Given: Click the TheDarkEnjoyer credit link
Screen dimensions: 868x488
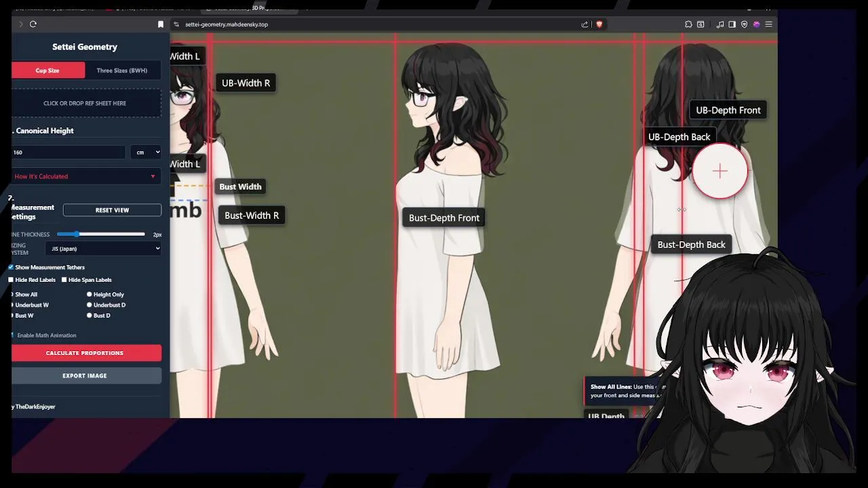Looking at the screenshot, I should point(35,407).
